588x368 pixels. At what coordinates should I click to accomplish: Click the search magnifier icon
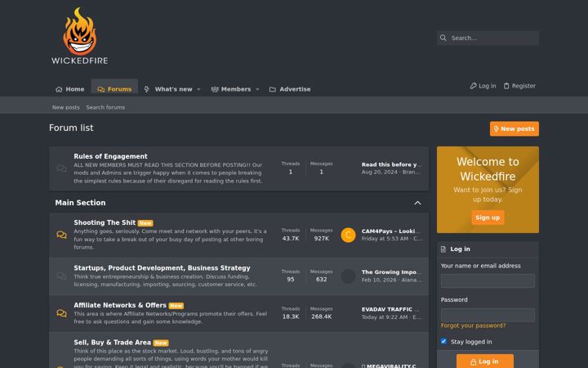coord(443,38)
